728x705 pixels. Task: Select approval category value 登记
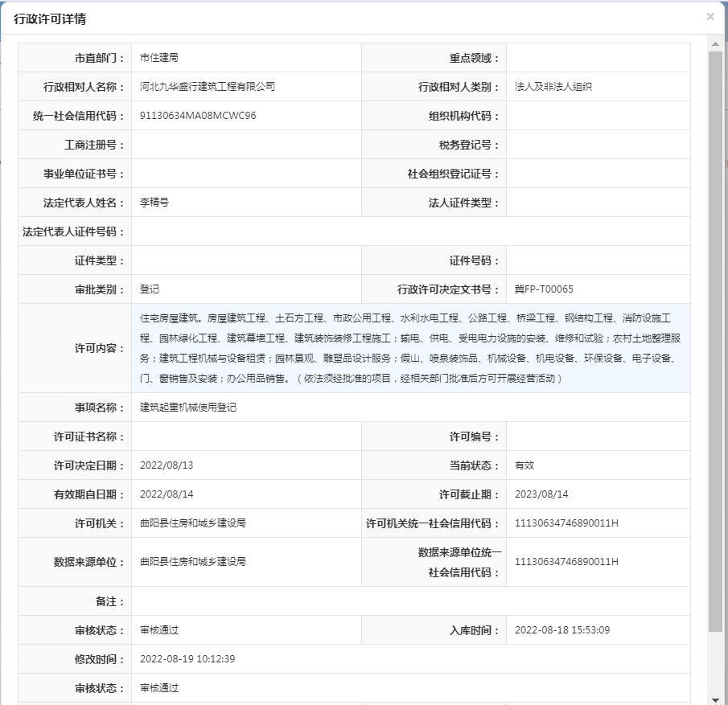click(x=150, y=289)
